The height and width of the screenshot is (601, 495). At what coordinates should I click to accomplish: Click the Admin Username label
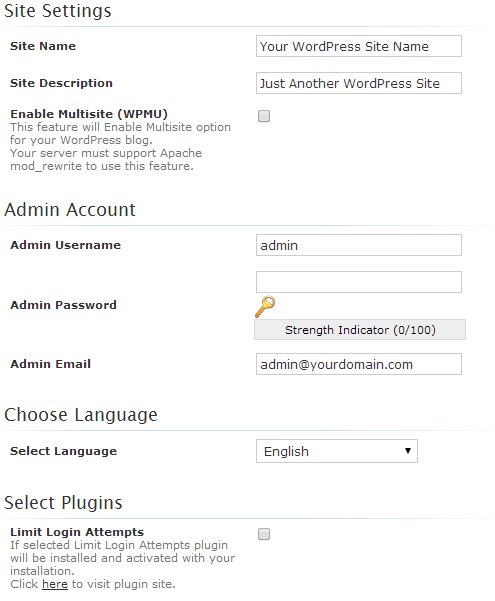(66, 245)
